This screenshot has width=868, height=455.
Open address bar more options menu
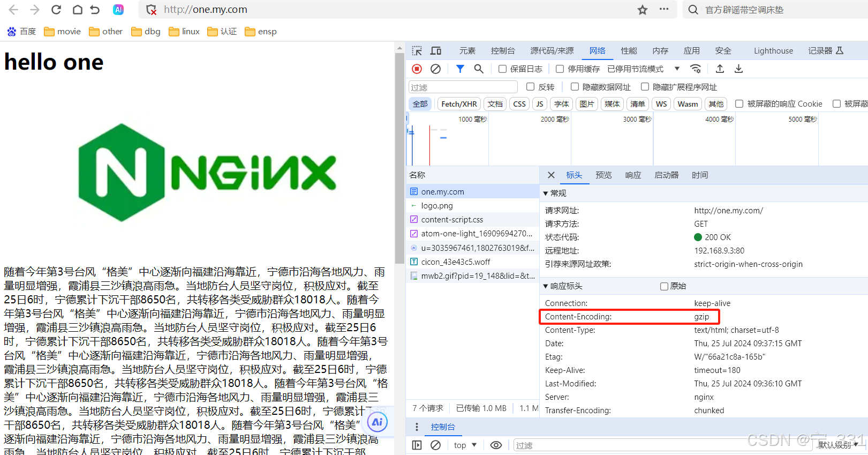coord(664,9)
